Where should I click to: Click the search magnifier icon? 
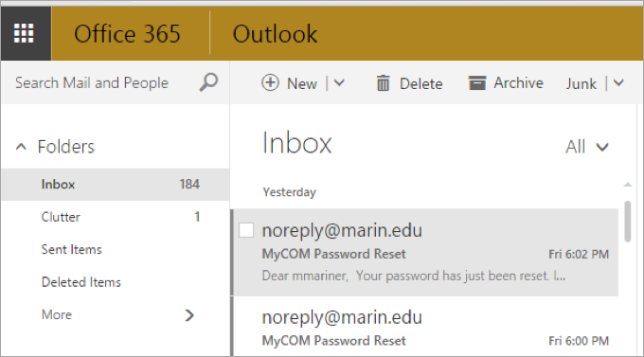click(x=208, y=82)
